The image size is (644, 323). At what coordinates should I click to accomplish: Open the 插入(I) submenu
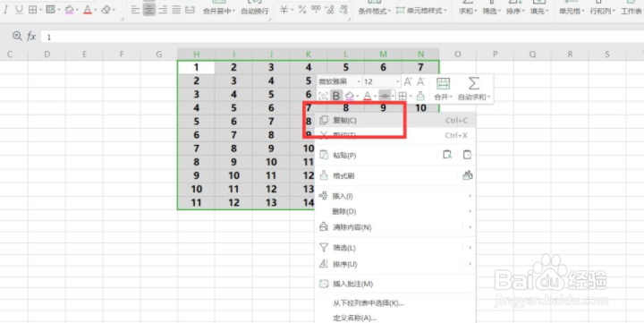394,196
